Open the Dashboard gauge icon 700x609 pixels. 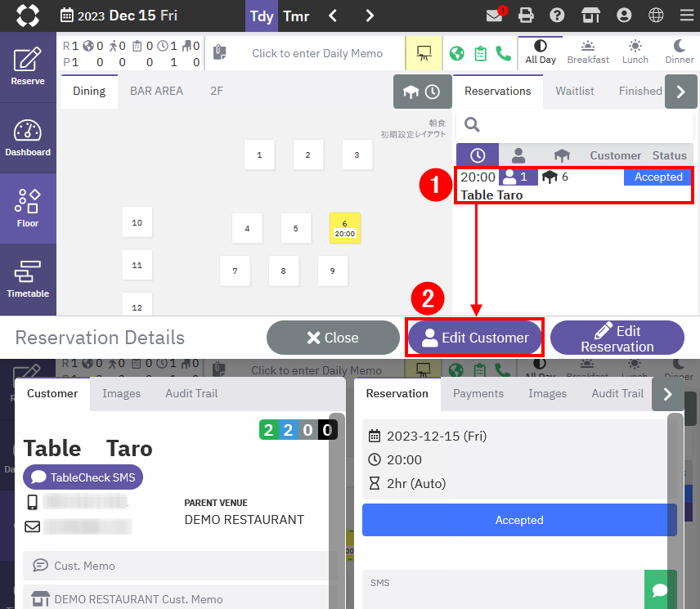pos(28,137)
